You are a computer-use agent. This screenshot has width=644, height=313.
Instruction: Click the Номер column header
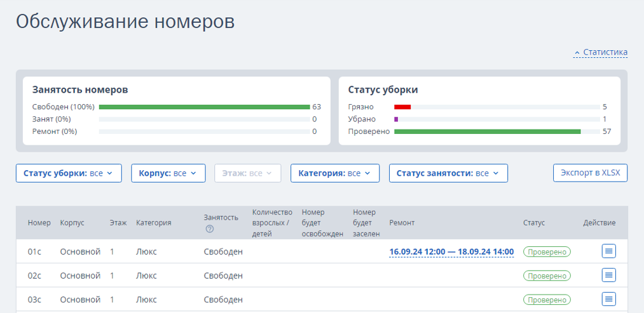pyautogui.click(x=39, y=223)
